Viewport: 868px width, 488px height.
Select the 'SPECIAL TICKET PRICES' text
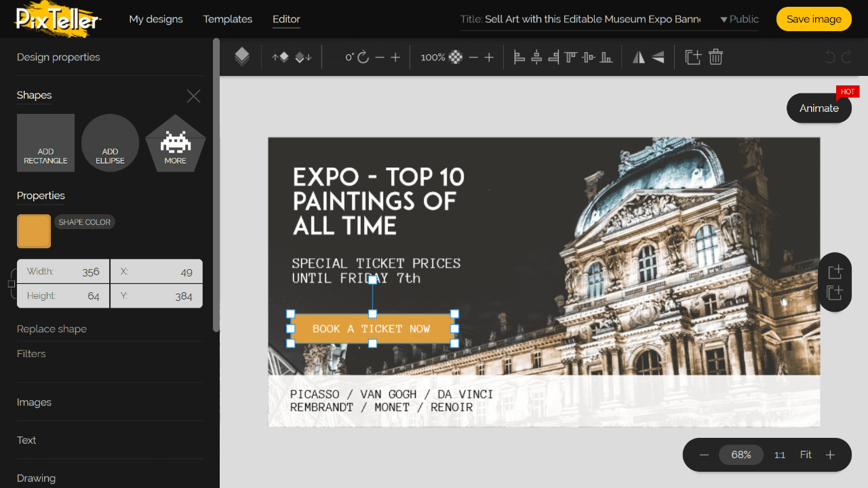pyautogui.click(x=376, y=270)
